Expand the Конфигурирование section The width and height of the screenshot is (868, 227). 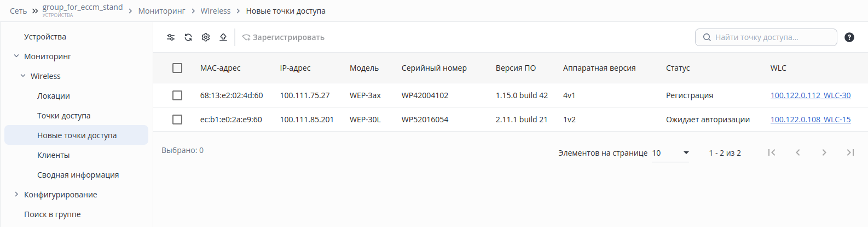[16, 194]
